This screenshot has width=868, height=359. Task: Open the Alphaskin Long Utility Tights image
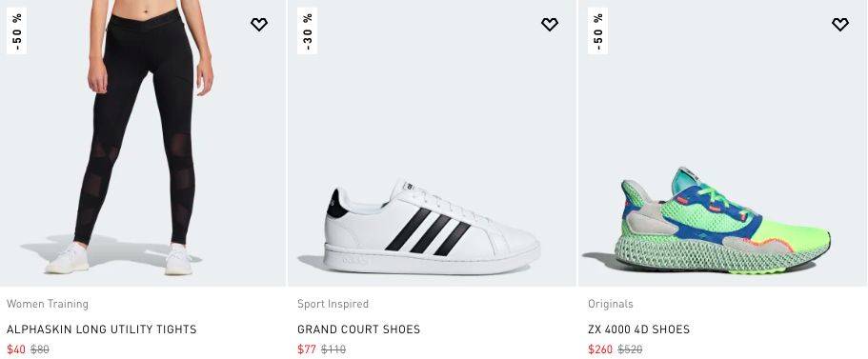click(143, 143)
